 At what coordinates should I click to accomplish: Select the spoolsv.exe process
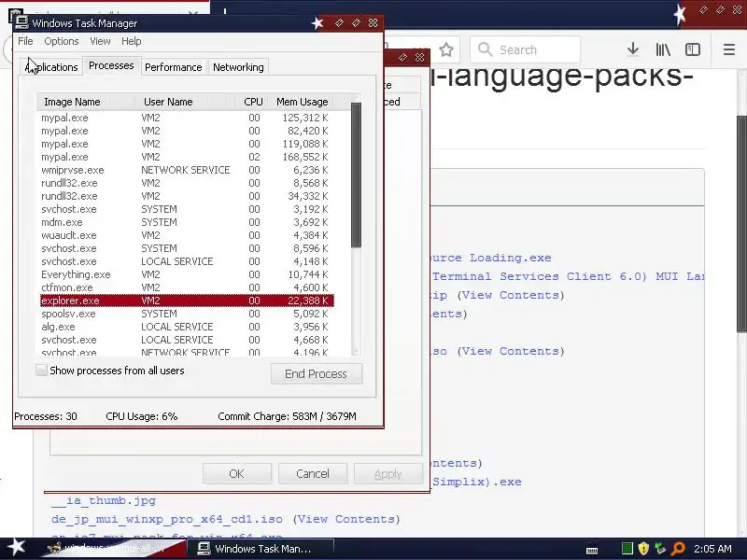[187, 314]
